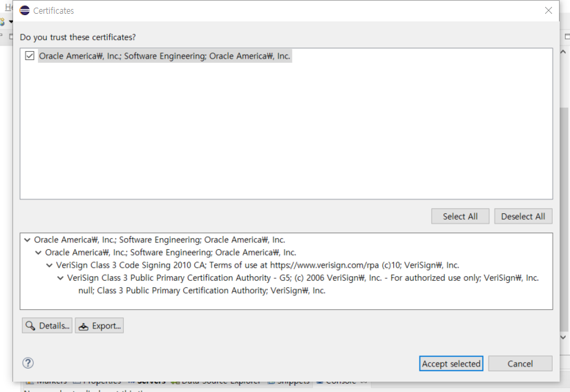Viewport: 570px width, 392px height.
Task: Uncheck the Oracle America certificate checkbox
Action: [x=30, y=56]
